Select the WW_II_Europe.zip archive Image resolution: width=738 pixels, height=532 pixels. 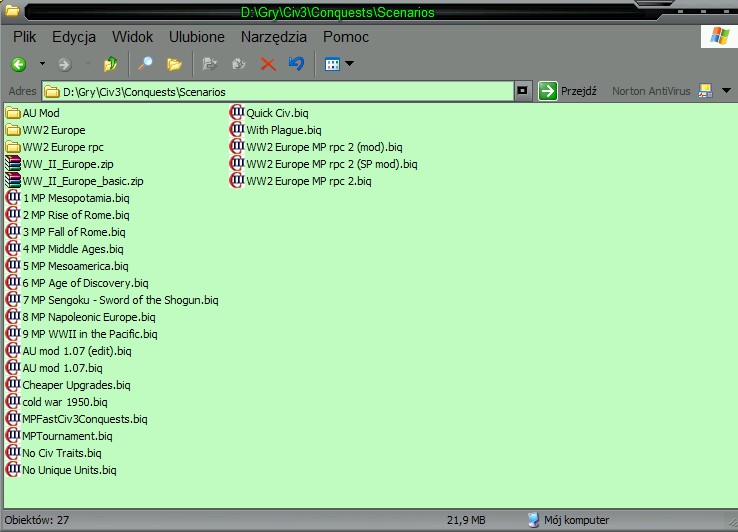(x=68, y=164)
